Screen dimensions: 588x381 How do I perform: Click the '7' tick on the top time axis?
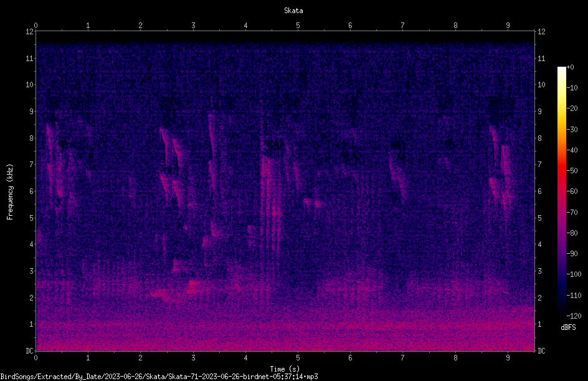tap(403, 25)
